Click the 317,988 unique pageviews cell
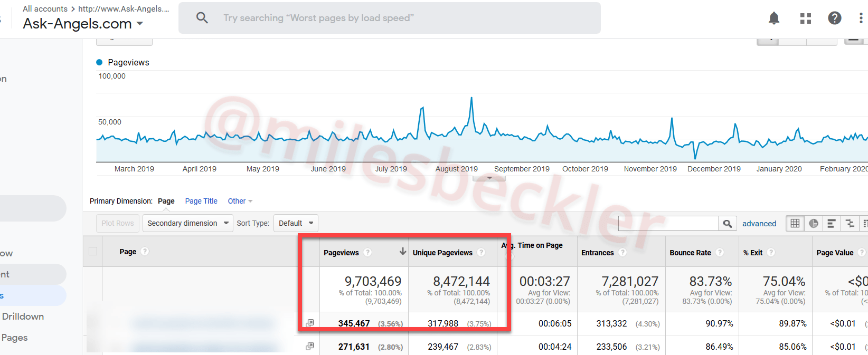The height and width of the screenshot is (355, 868). coord(443,323)
